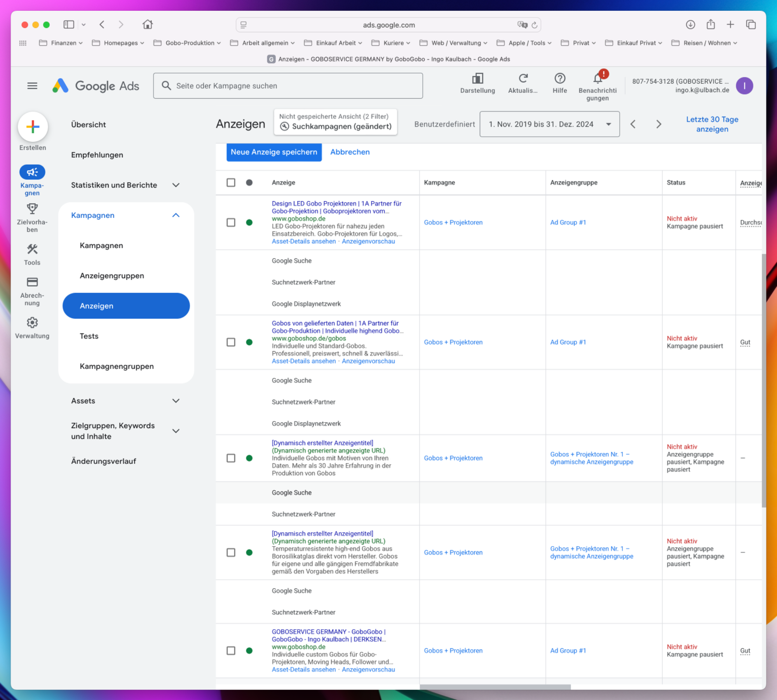Check the Design LED Gobo Projektoren ad checkbox
Viewport: 777px width, 700px height.
pyautogui.click(x=231, y=223)
